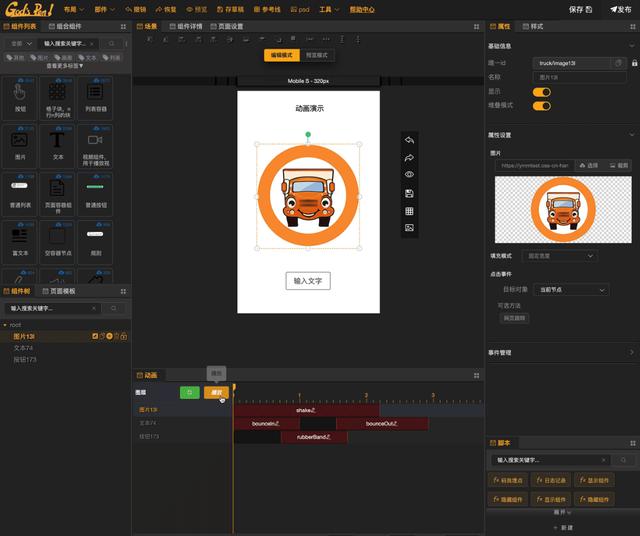Select the 页面容器组件 document component
This screenshot has width=640, height=536.
click(58, 194)
